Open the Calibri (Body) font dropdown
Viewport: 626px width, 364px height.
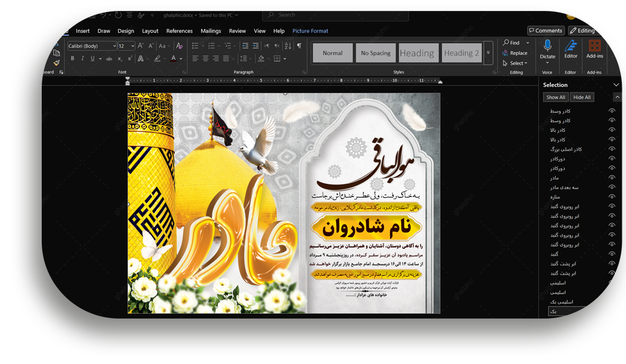pyautogui.click(x=114, y=46)
